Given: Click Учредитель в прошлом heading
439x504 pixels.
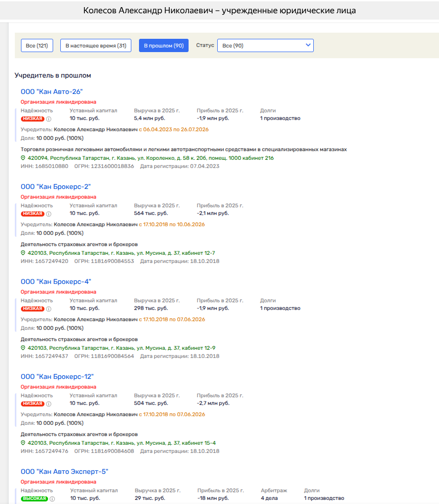Looking at the screenshot, I should pyautogui.click(x=53, y=76).
